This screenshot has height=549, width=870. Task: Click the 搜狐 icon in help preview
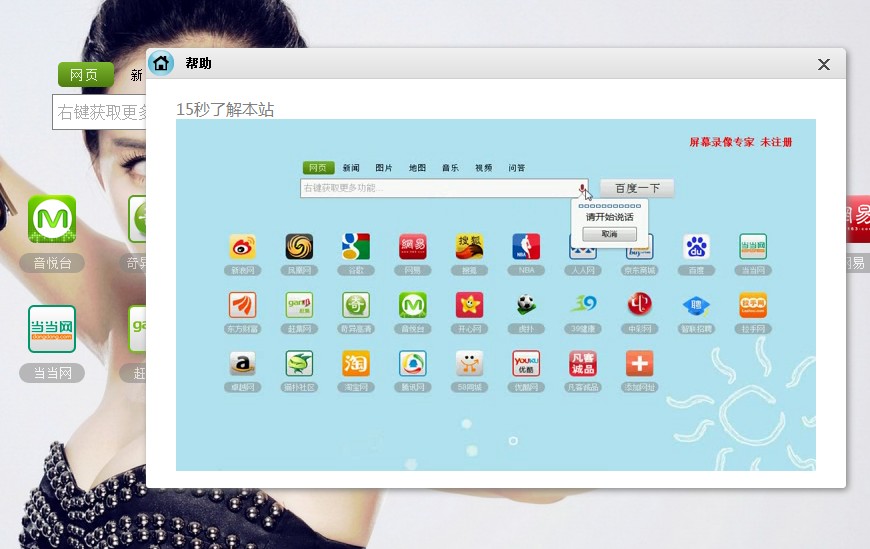(469, 246)
